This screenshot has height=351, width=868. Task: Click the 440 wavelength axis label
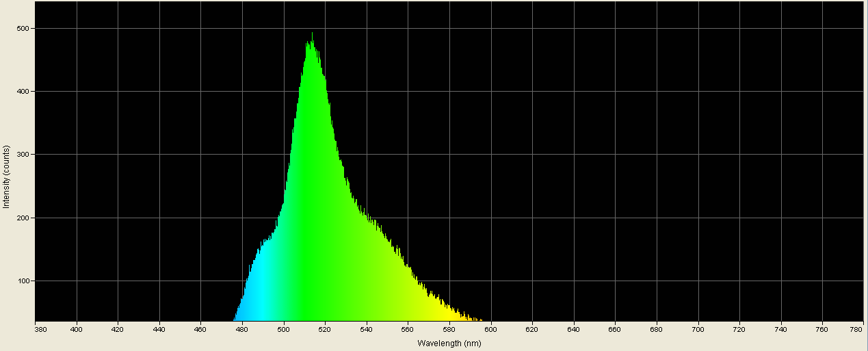(160, 329)
